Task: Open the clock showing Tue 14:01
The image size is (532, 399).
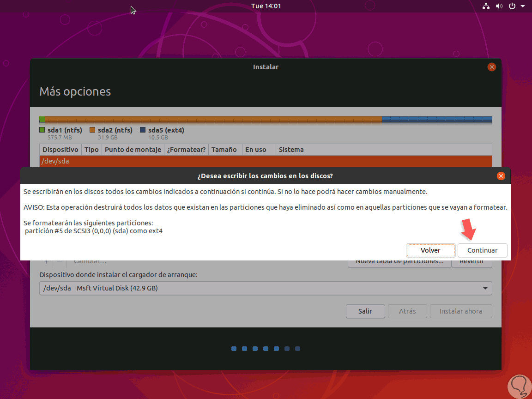Action: tap(266, 6)
